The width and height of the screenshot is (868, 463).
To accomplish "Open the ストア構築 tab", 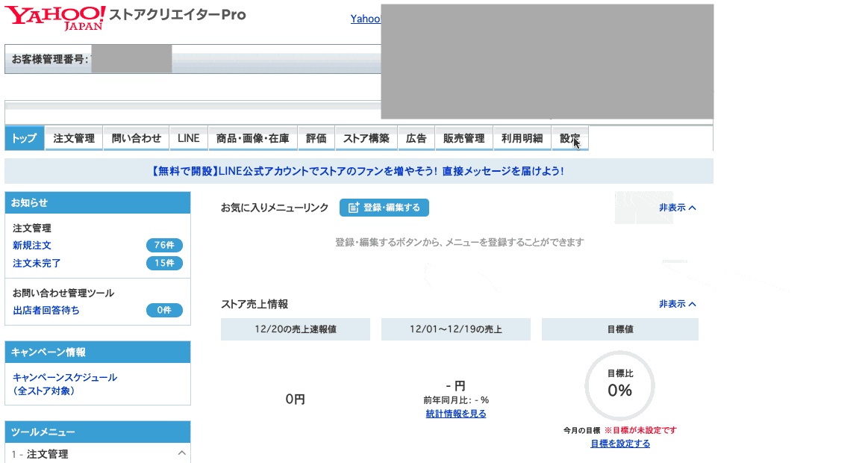I will click(366, 137).
